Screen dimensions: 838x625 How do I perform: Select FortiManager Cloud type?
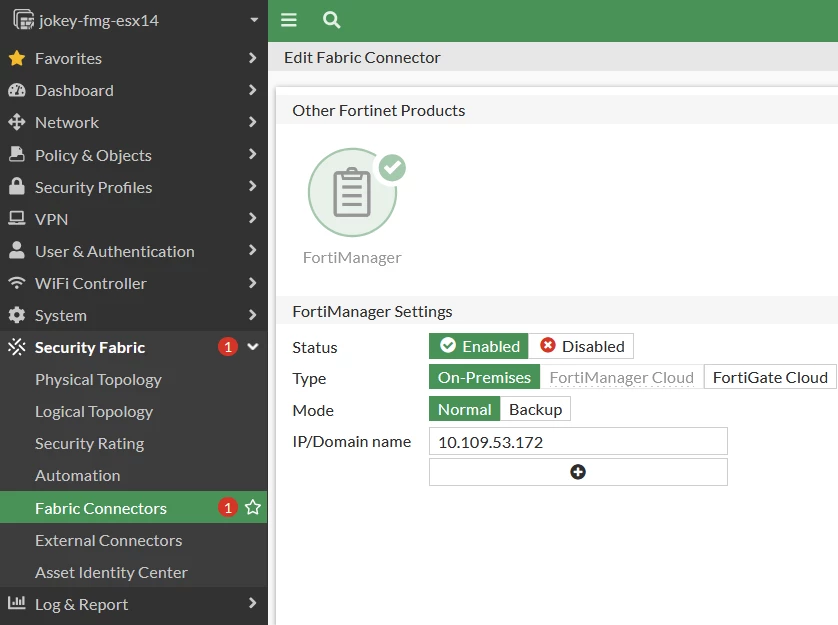(622, 377)
